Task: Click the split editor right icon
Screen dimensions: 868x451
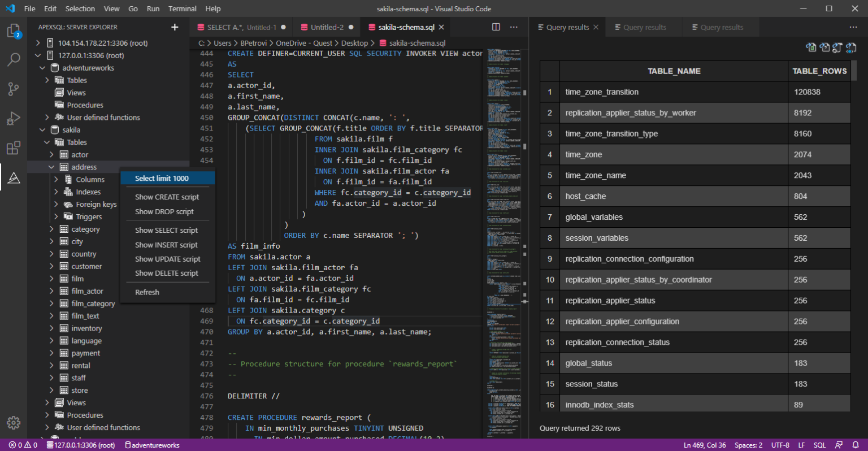Action: pyautogui.click(x=496, y=27)
